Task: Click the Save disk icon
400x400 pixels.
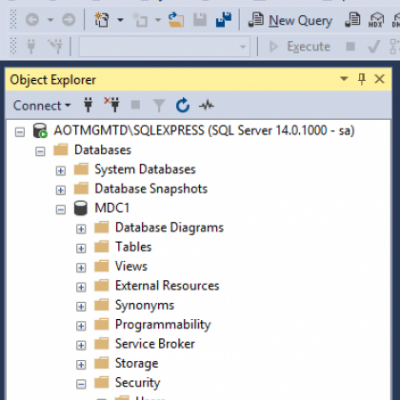Action: tap(200, 20)
